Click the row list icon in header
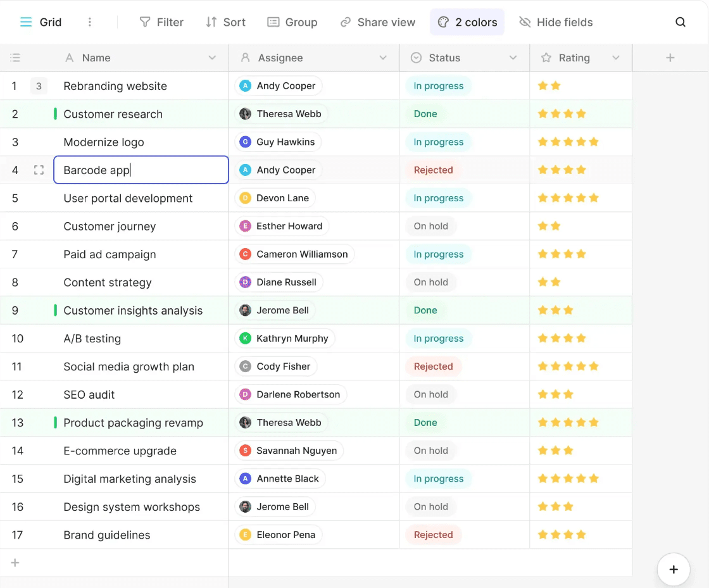This screenshot has width=709, height=588. click(x=15, y=58)
